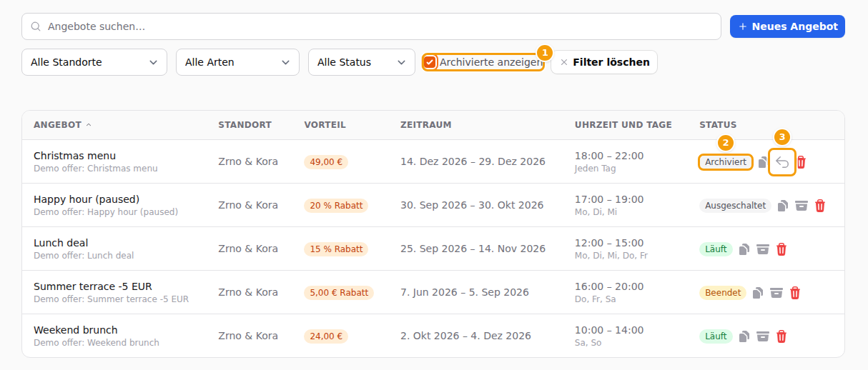Duplicate the Happy hour (paused) offer

pos(783,206)
